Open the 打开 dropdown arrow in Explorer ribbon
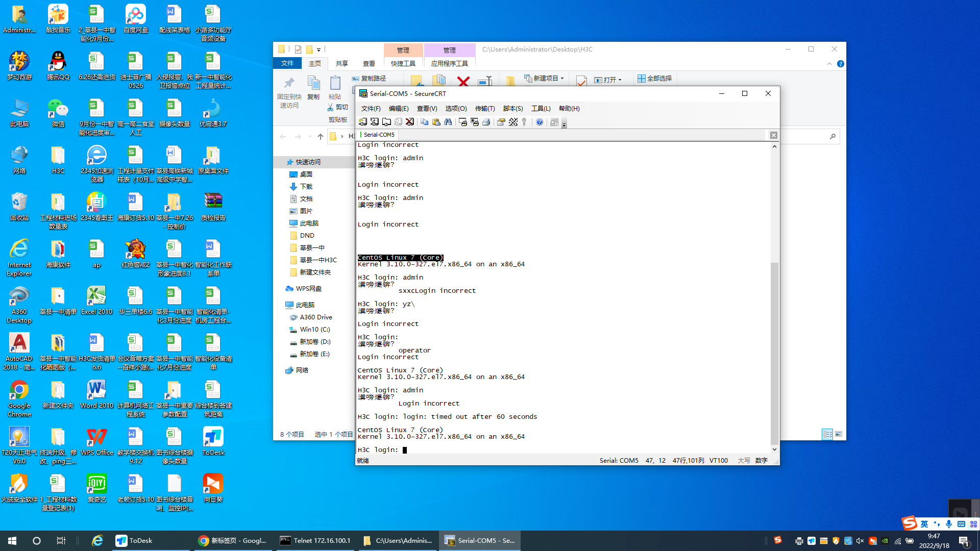 620,80
